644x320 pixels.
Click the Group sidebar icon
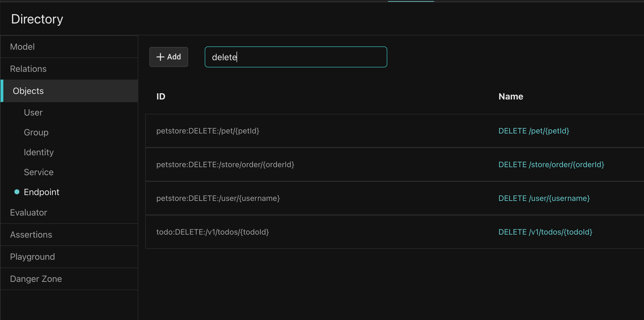36,132
